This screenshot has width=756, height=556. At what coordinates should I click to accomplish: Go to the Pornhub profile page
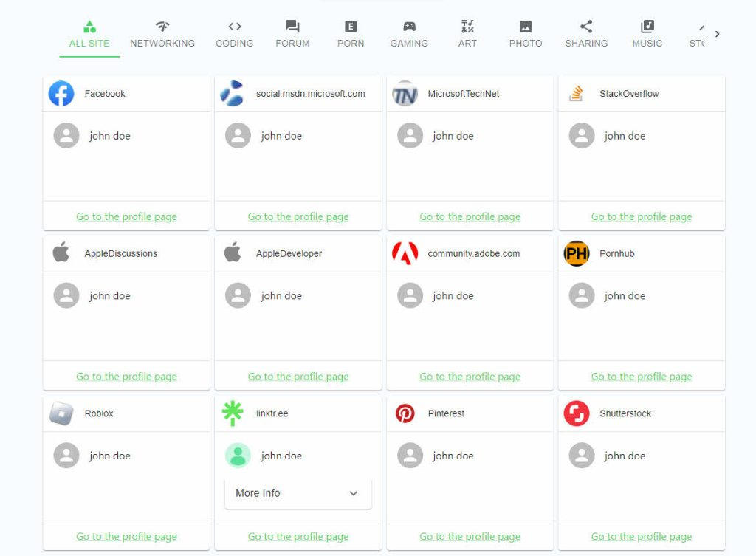(642, 377)
